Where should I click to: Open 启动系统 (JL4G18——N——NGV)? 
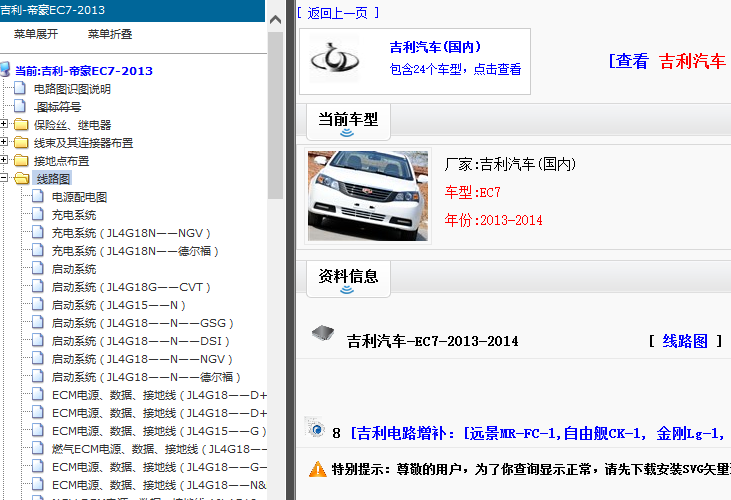(142, 359)
